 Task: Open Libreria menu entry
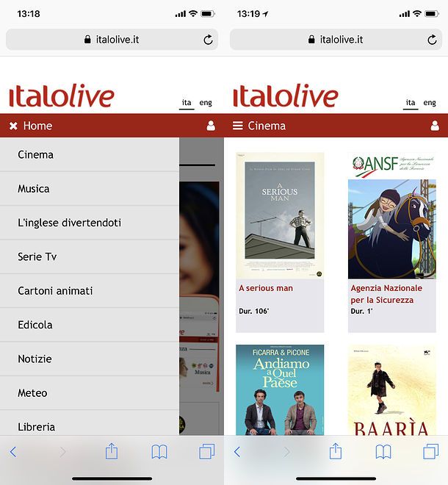coord(90,423)
